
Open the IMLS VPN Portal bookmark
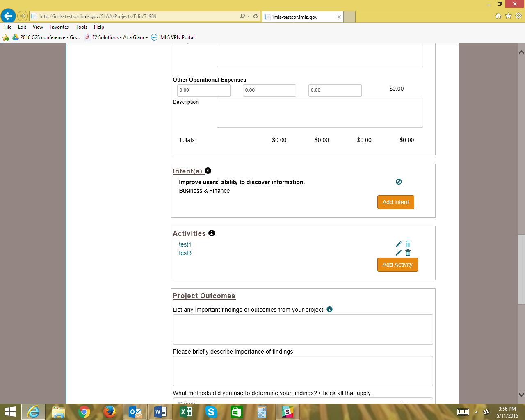[x=173, y=37]
